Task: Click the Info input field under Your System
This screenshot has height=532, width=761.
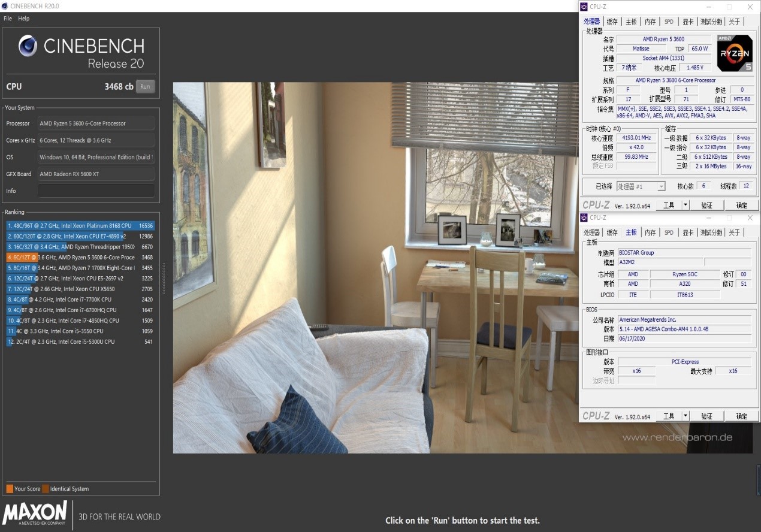Action: (96, 191)
